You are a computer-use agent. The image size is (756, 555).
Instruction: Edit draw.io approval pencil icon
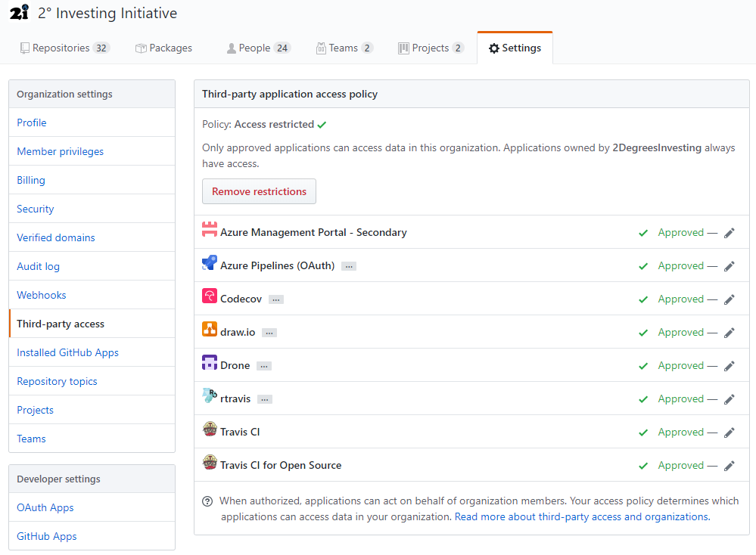point(729,333)
